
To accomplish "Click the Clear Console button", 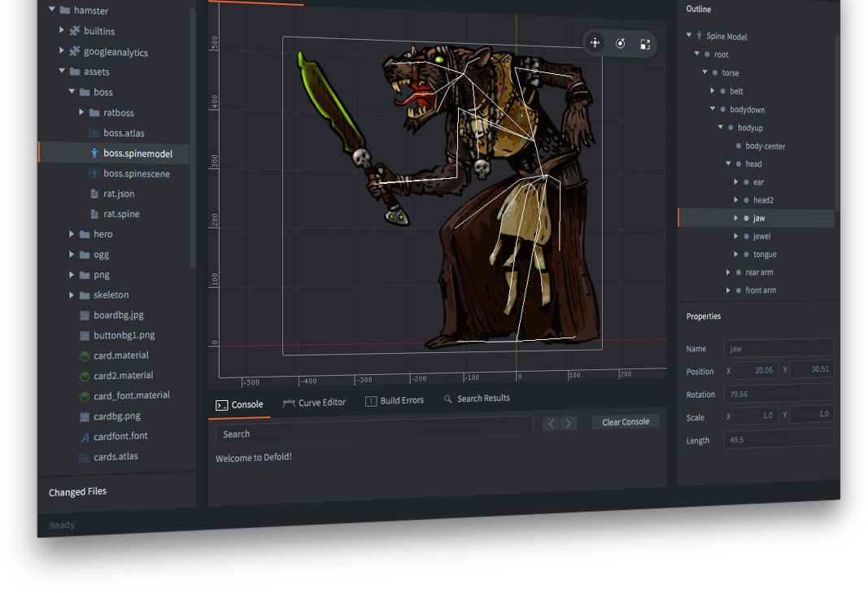I will tap(626, 421).
